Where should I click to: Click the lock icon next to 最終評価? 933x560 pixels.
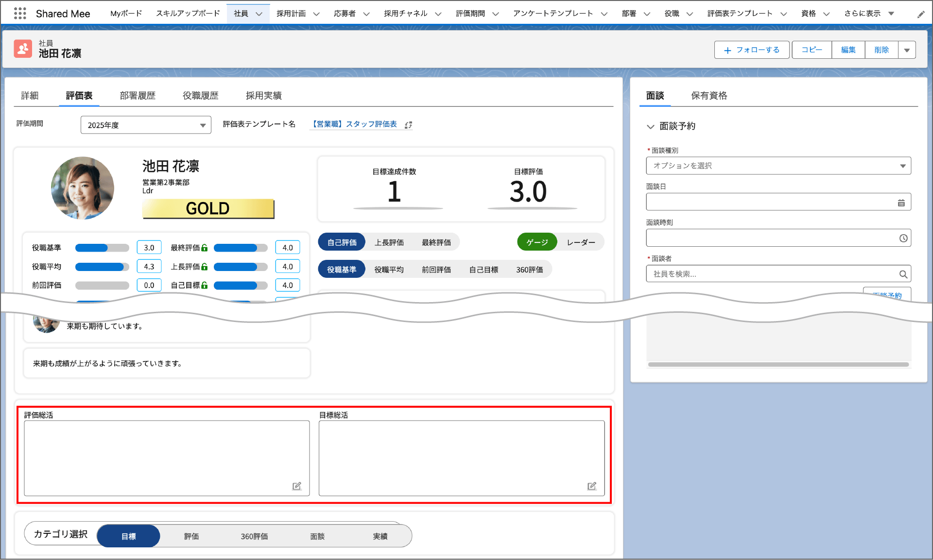(x=205, y=248)
